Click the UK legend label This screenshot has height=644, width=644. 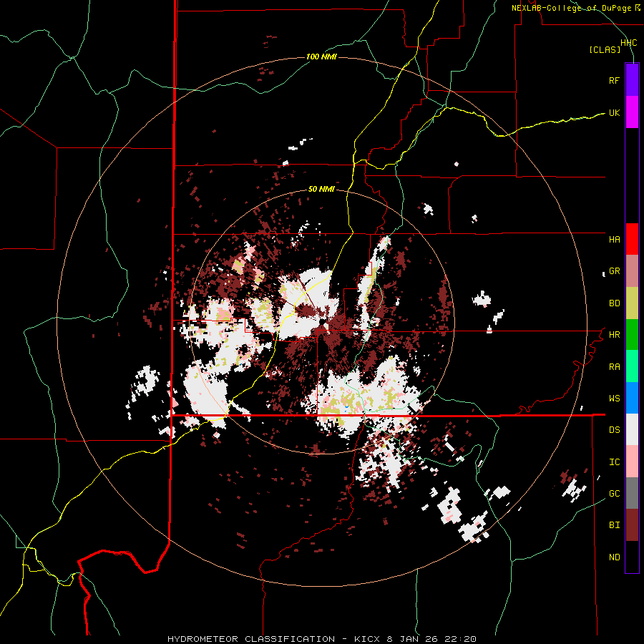coord(614,112)
